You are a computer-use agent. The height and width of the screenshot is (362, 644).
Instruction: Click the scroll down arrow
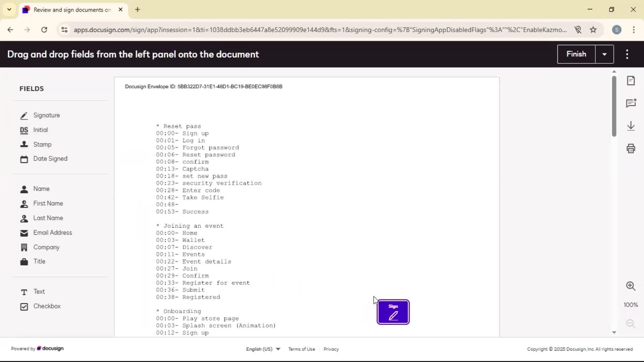614,332
